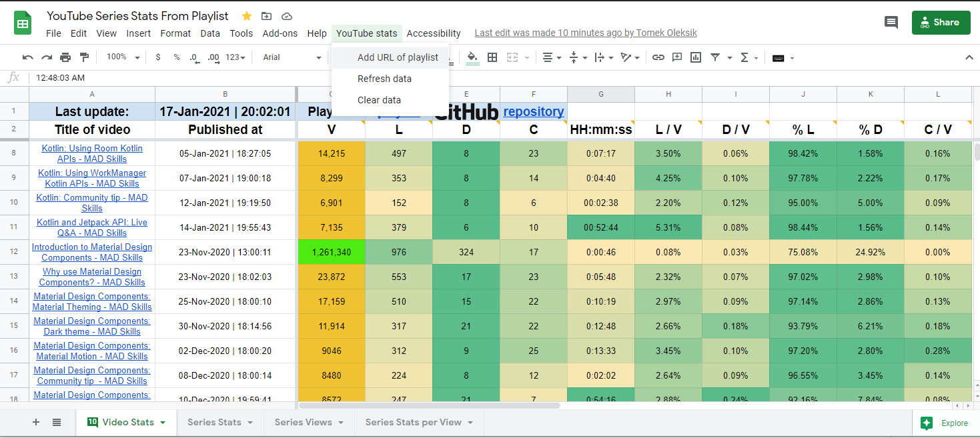Expand the filter views arrow

pyautogui.click(x=730, y=58)
